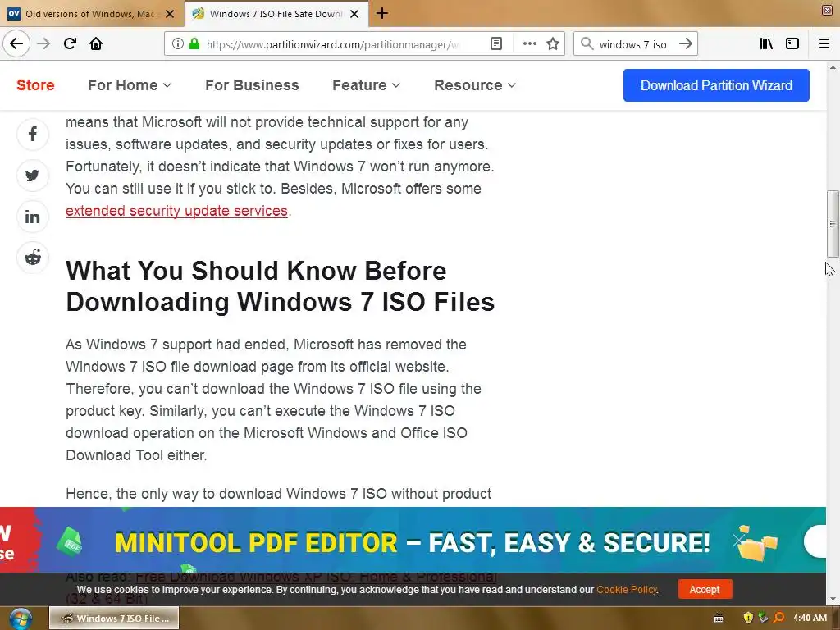Open the browser home page

point(96,43)
